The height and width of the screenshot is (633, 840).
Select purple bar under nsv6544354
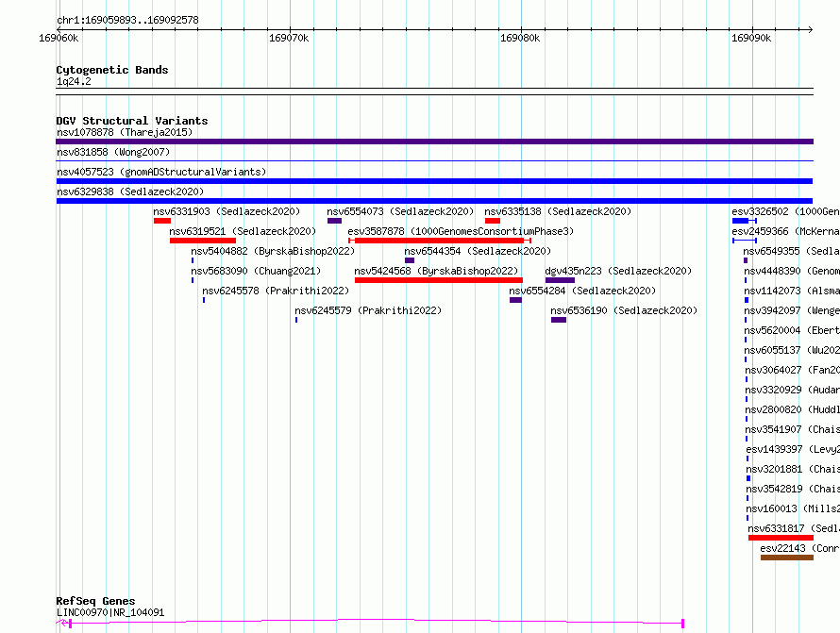[410, 260]
